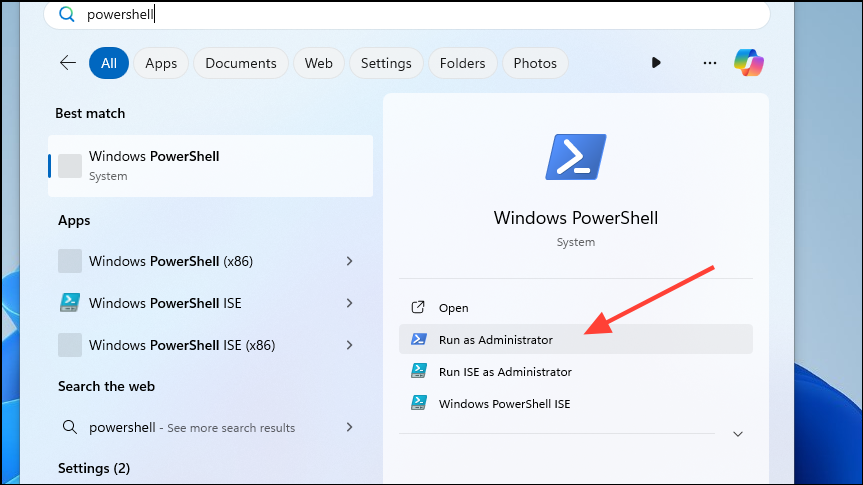Click Windows PowerShell ISE in the actions list
863x485 pixels.
[x=576, y=404]
